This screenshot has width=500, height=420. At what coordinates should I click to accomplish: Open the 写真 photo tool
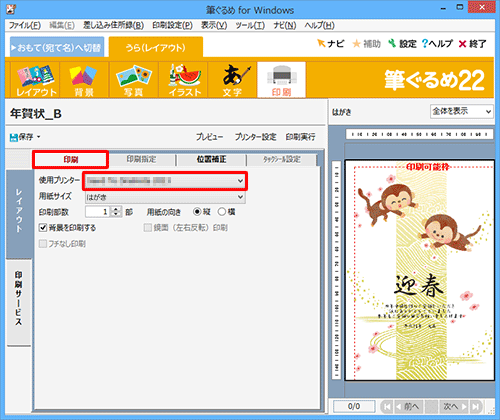coord(133,80)
